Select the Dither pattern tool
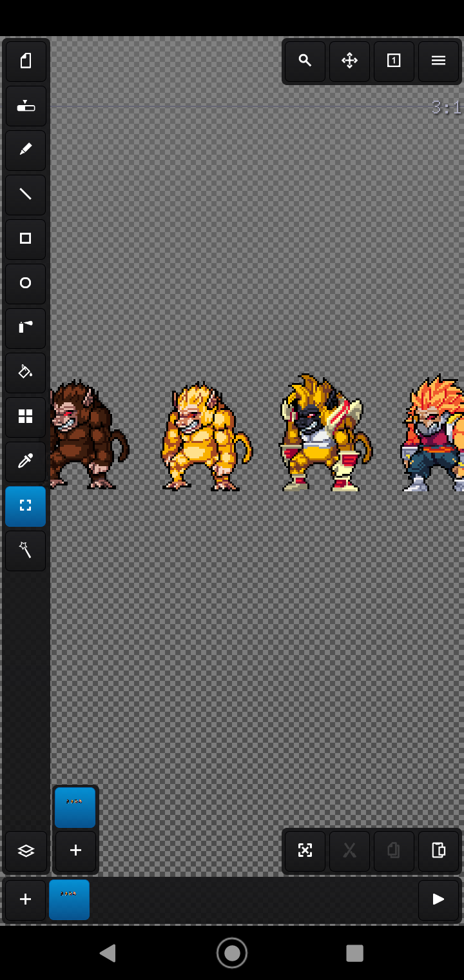 click(26, 417)
